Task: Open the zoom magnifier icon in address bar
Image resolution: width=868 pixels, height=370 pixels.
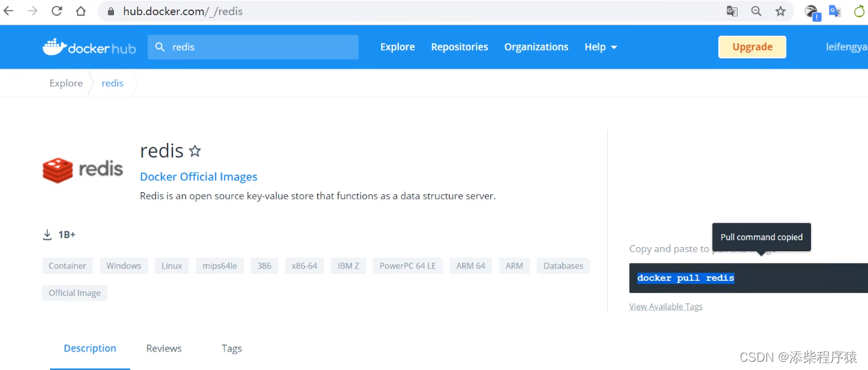Action: [x=756, y=11]
